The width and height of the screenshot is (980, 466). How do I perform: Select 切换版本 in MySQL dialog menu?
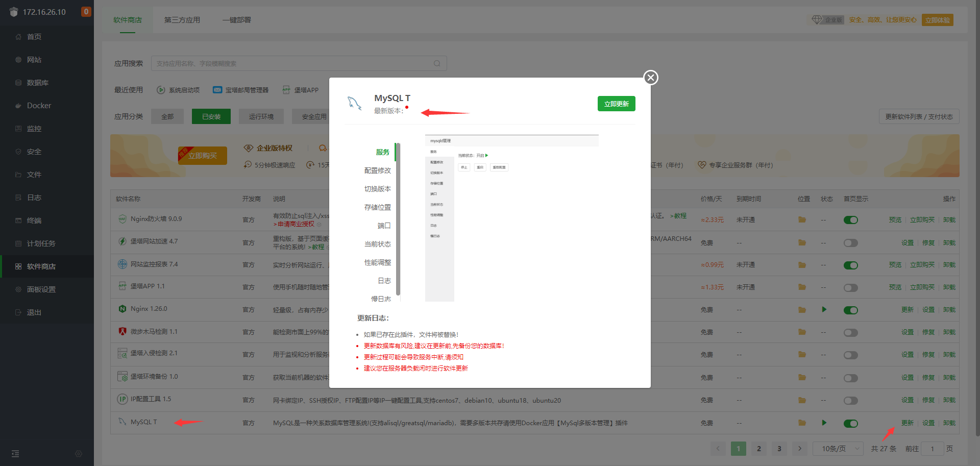pyautogui.click(x=377, y=189)
